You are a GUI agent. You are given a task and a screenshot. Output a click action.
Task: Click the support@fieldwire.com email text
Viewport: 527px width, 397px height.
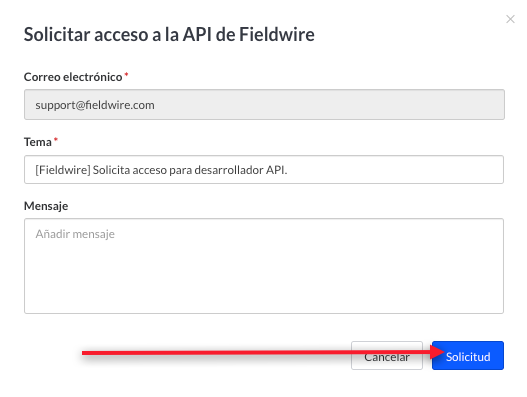[95, 105]
